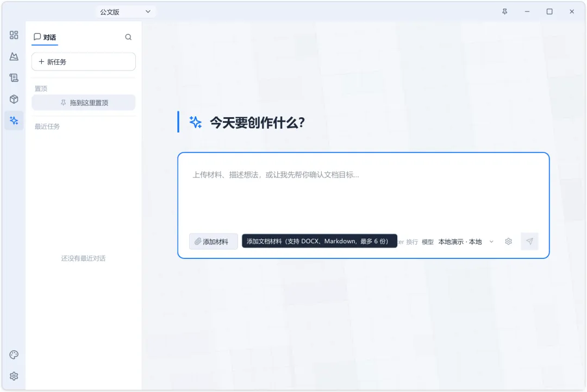Click the 还没有最近对话 text

coord(84,258)
